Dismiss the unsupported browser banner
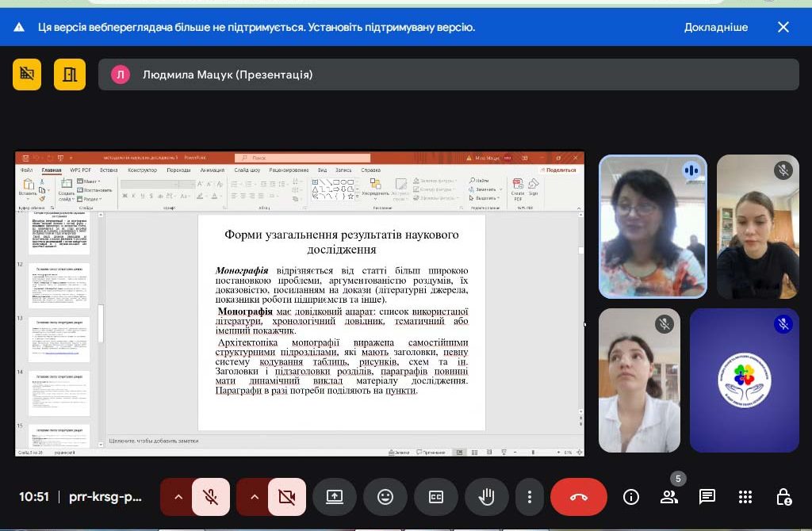812x531 pixels. coord(783,27)
